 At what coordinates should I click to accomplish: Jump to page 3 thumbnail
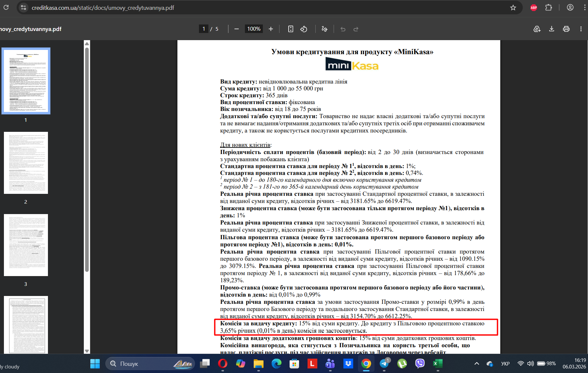26,245
